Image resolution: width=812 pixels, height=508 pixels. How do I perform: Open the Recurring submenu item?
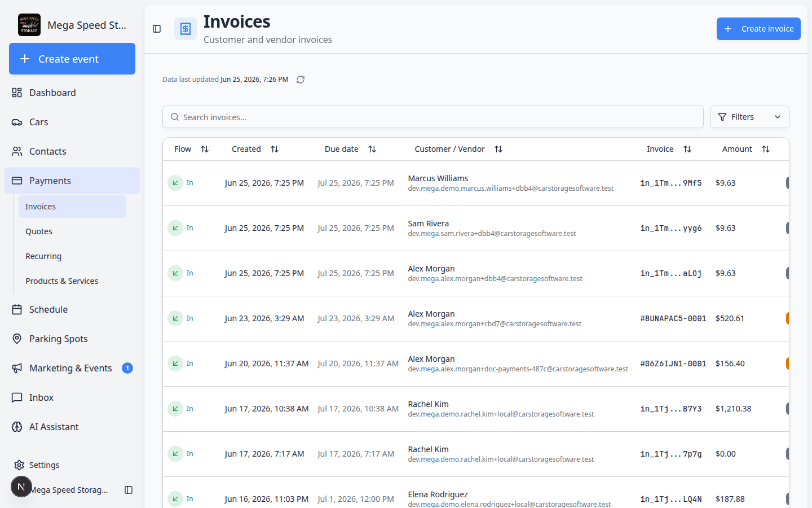pyautogui.click(x=72, y=256)
